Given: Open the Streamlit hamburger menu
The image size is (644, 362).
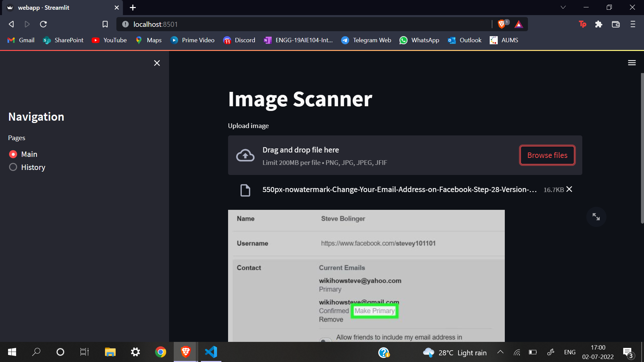Looking at the screenshot, I should click(x=631, y=63).
